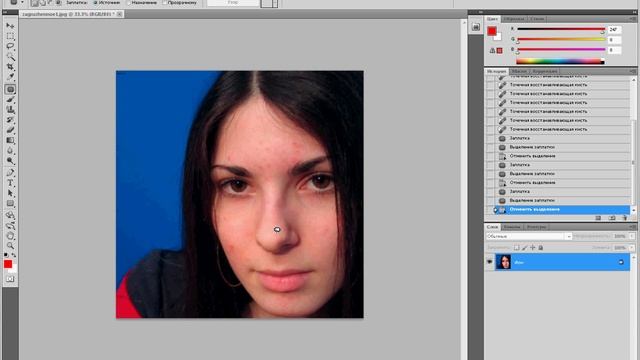
Task: Create new snapshot in History panel
Action: click(x=611, y=218)
